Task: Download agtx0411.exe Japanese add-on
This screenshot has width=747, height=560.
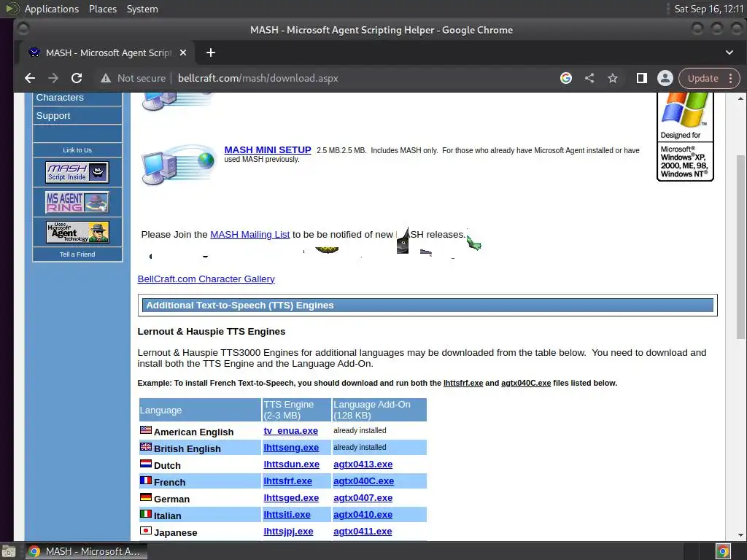Action: [363, 532]
